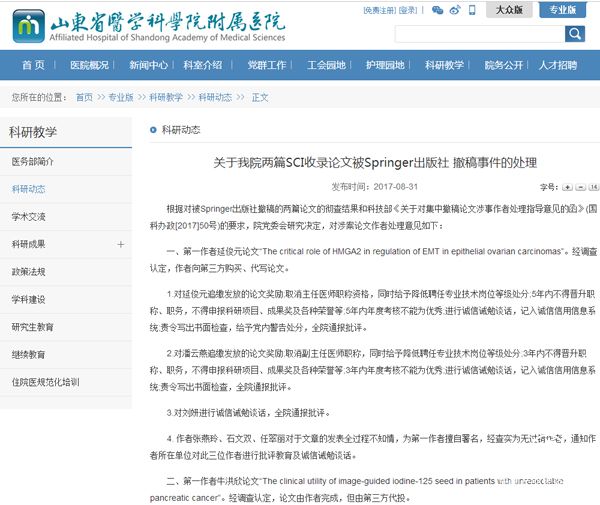Decrease font size with minus button
This screenshot has width=600, height=505.
point(580,187)
